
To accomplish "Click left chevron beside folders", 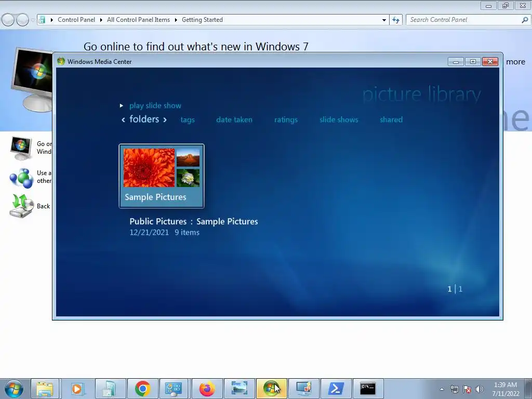I will [123, 119].
